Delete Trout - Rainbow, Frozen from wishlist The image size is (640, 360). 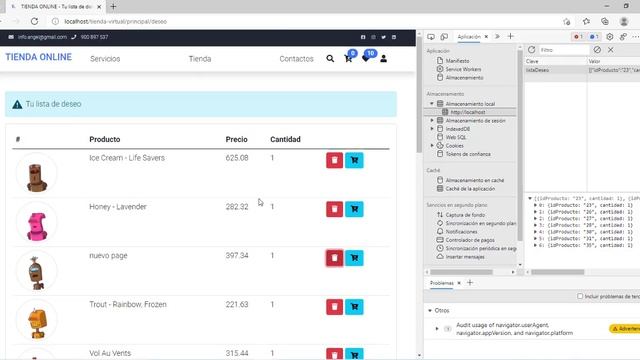[x=334, y=307]
